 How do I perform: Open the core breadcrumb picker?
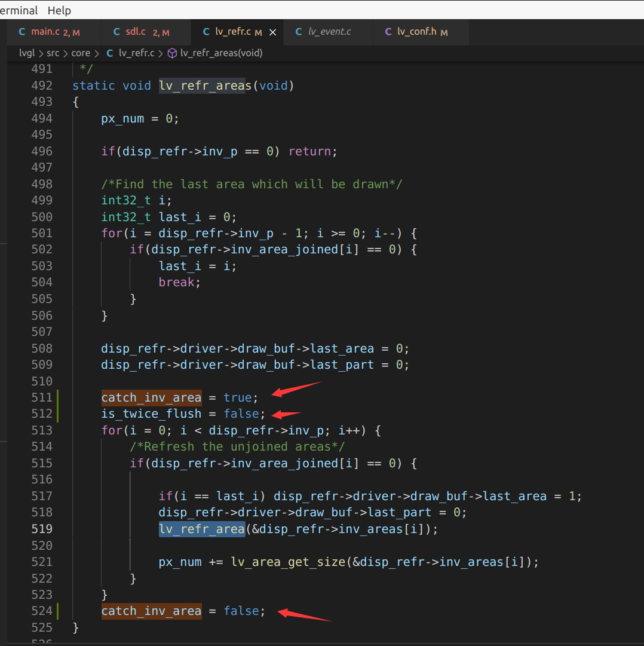point(81,53)
